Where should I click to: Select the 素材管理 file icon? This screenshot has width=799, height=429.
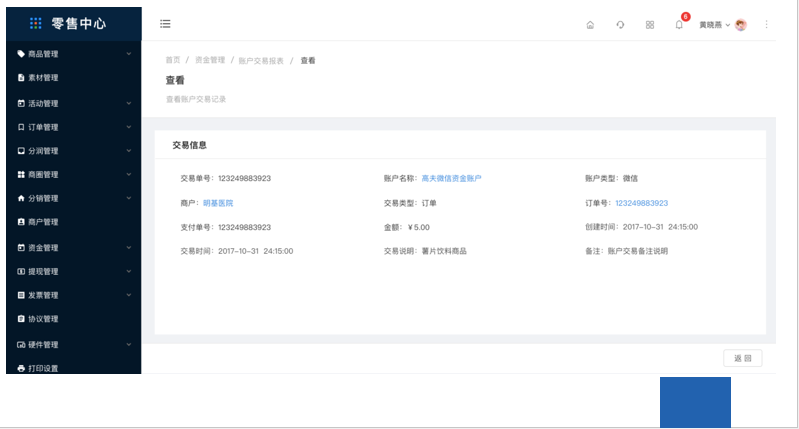(21, 77)
